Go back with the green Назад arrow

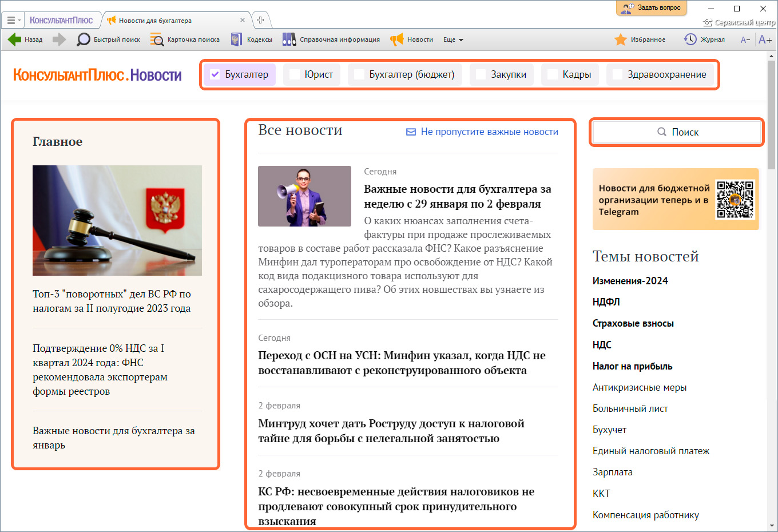(25, 39)
